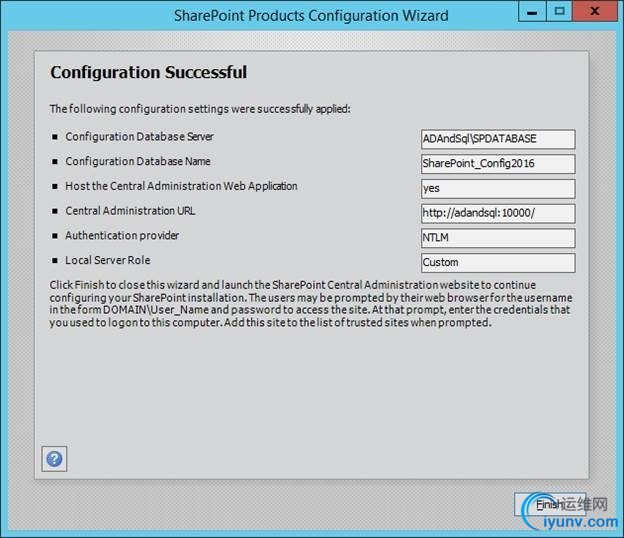Minimize the Configuration Wizard window
Image resolution: width=624 pixels, height=538 pixels.
click(x=532, y=11)
